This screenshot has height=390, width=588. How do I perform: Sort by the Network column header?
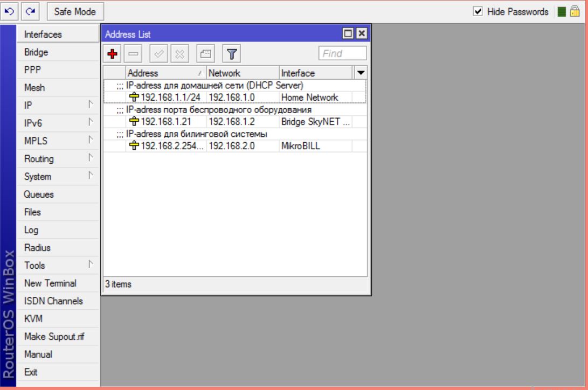point(243,73)
